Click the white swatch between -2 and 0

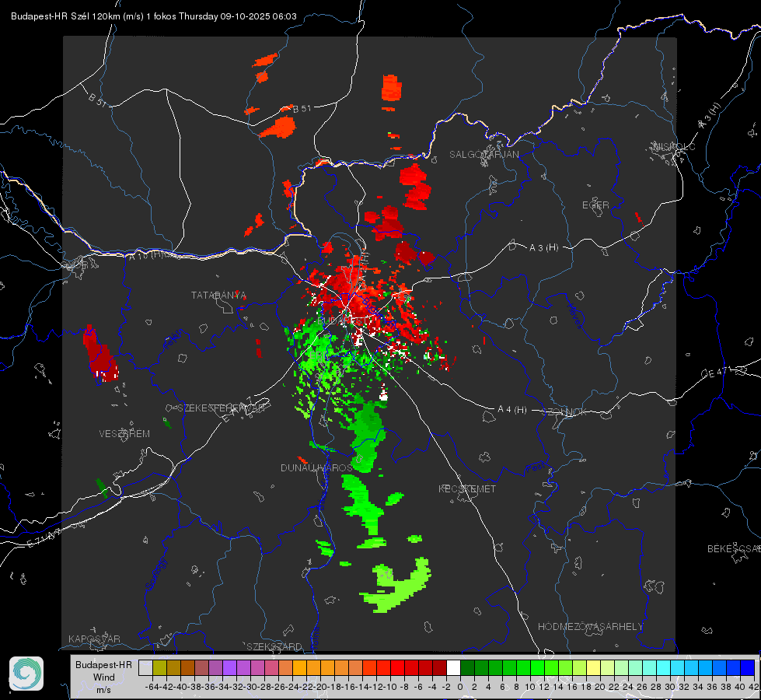click(x=453, y=667)
